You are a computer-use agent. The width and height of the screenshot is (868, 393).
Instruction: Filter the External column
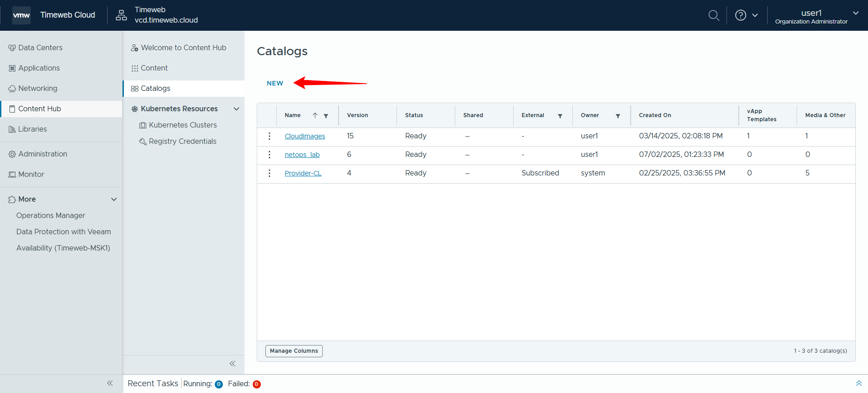click(560, 116)
